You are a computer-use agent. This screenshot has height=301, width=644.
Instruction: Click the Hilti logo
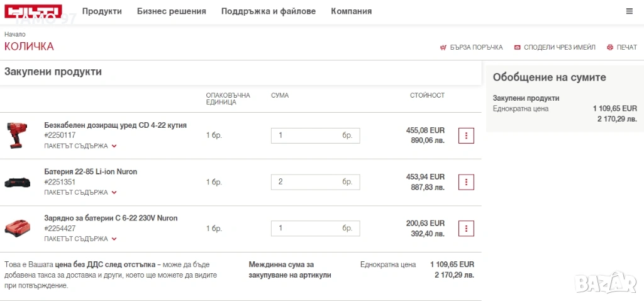coord(33,11)
